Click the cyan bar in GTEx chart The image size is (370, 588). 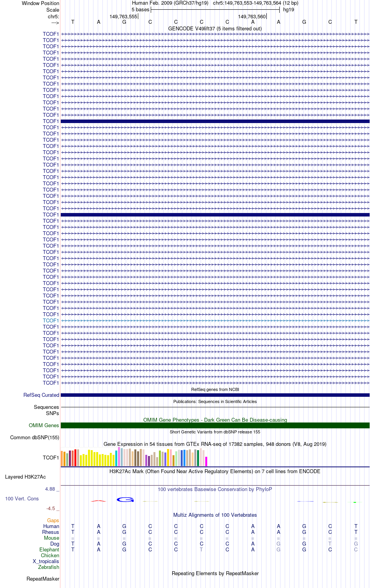click(x=116, y=458)
